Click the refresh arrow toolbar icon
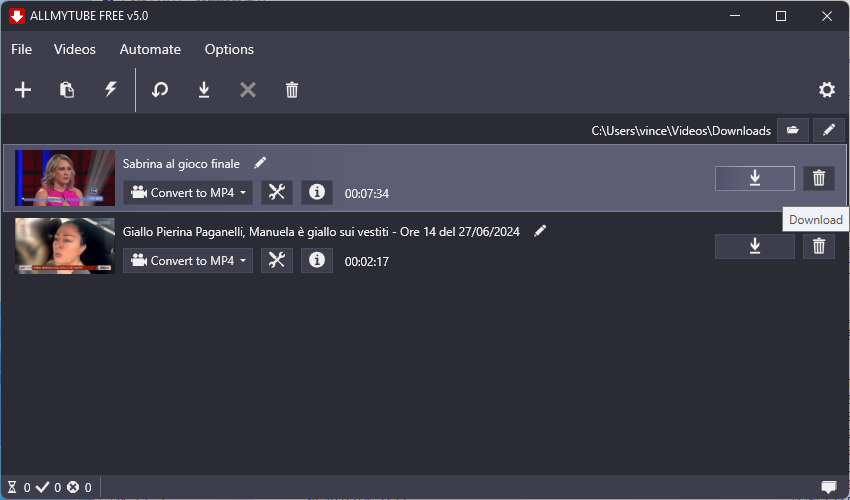The height and width of the screenshot is (500, 850). [x=160, y=89]
